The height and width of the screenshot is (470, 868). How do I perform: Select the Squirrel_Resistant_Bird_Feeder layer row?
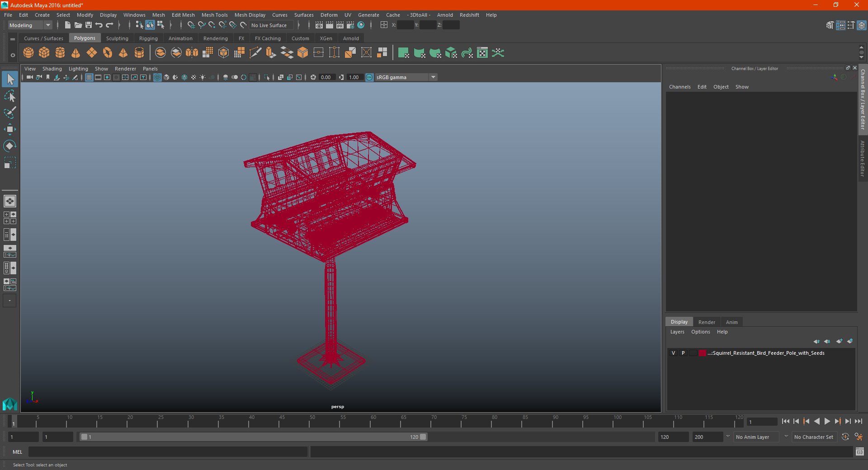(761, 353)
